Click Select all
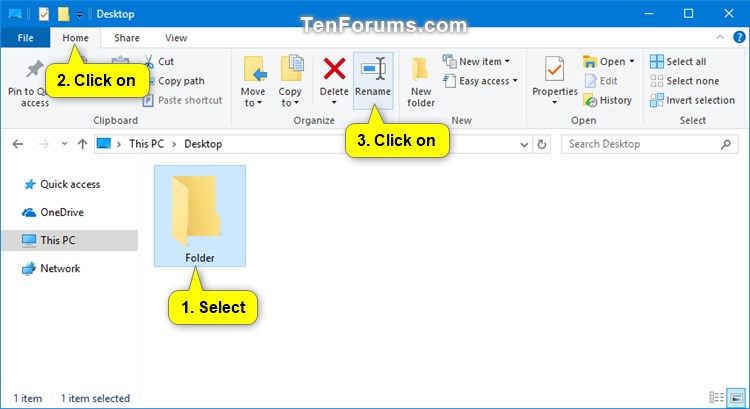750x409 pixels. pos(678,61)
